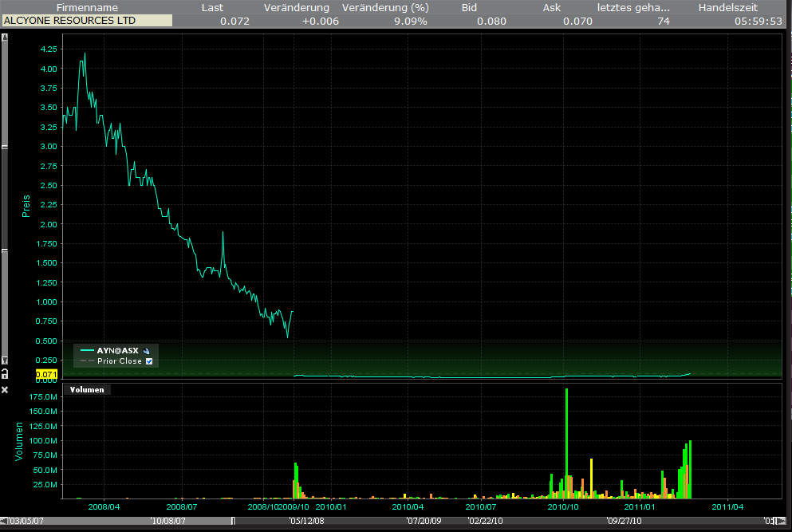
Task: Click the Handelszeit column header
Action: [x=727, y=7]
